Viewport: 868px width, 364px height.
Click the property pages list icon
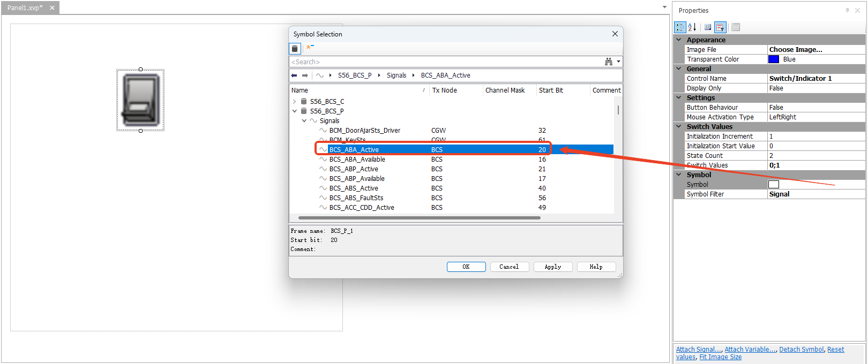[708, 27]
